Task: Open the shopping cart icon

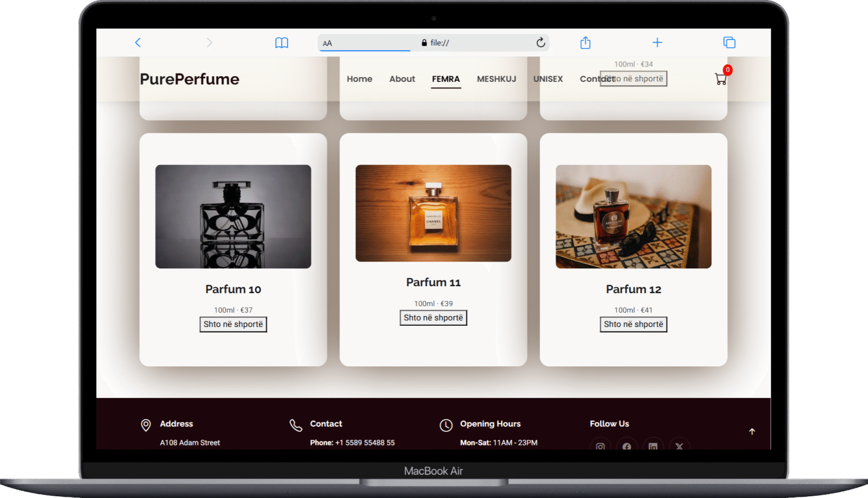Action: pyautogui.click(x=721, y=79)
